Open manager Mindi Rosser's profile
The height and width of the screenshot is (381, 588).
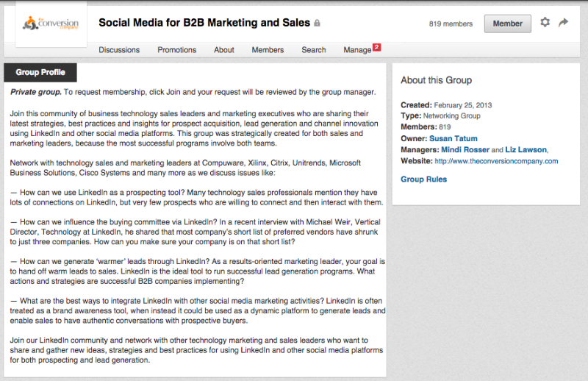tap(465, 150)
